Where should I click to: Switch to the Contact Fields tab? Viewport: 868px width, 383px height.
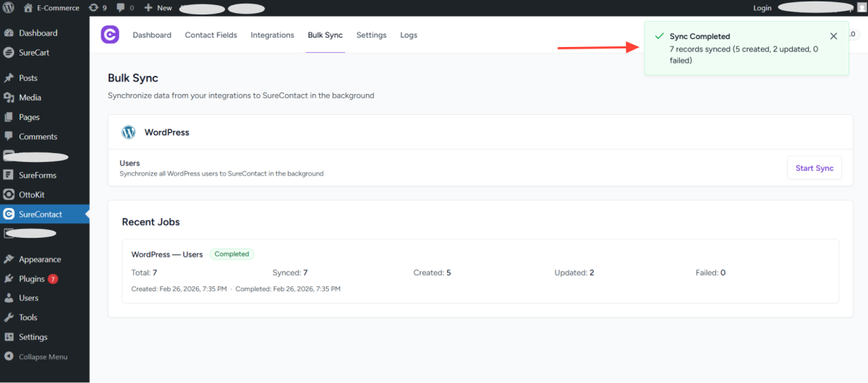coord(210,35)
